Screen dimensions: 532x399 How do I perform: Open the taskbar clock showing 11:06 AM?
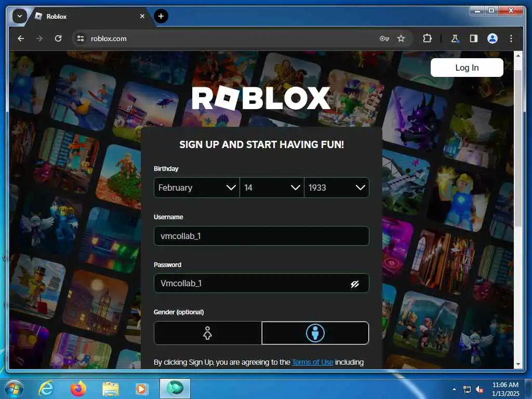[x=506, y=389]
